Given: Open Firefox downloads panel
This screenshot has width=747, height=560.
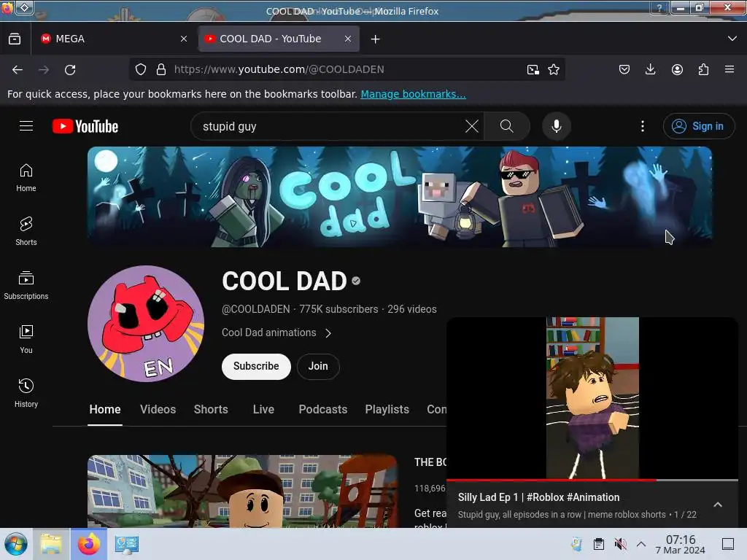Looking at the screenshot, I should (650, 69).
